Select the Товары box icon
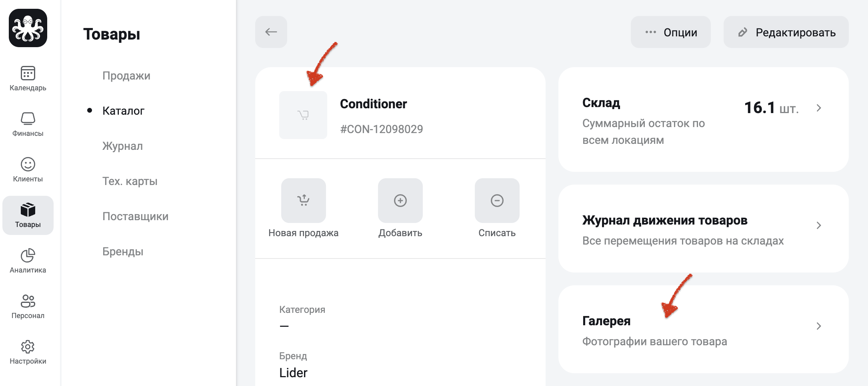This screenshot has width=868, height=386. (28, 210)
